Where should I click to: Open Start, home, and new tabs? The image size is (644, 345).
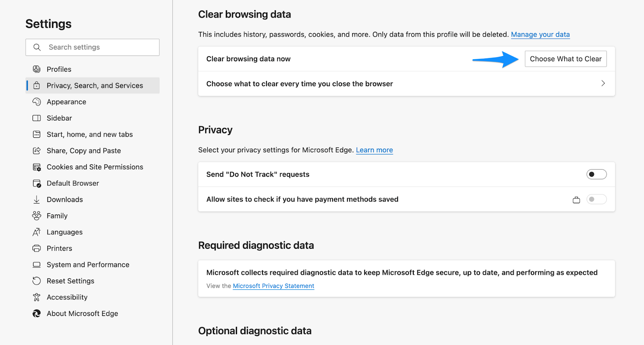click(x=93, y=134)
